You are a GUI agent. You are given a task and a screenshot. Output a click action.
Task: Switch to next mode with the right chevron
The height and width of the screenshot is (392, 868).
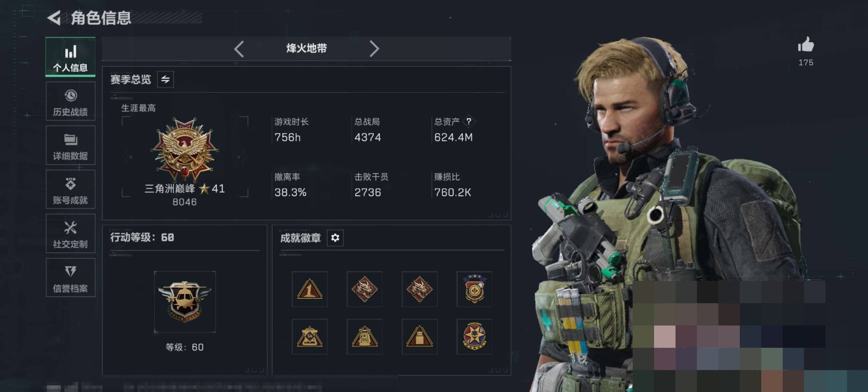point(374,49)
